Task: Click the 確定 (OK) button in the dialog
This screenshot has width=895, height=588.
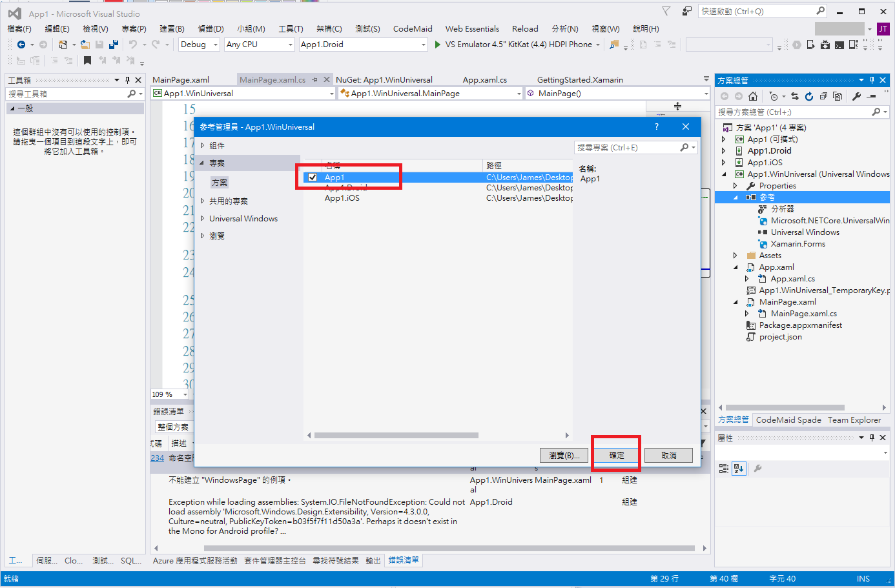Action: 617,455
